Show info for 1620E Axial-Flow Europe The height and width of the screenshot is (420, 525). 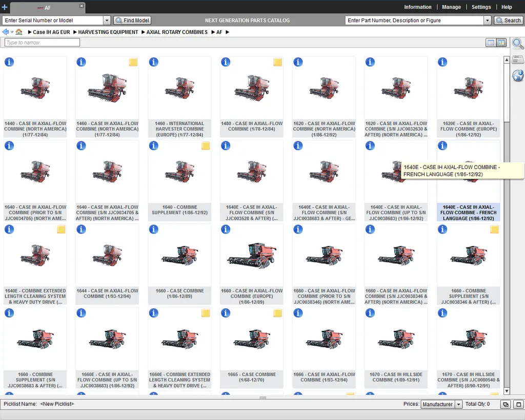click(442, 62)
